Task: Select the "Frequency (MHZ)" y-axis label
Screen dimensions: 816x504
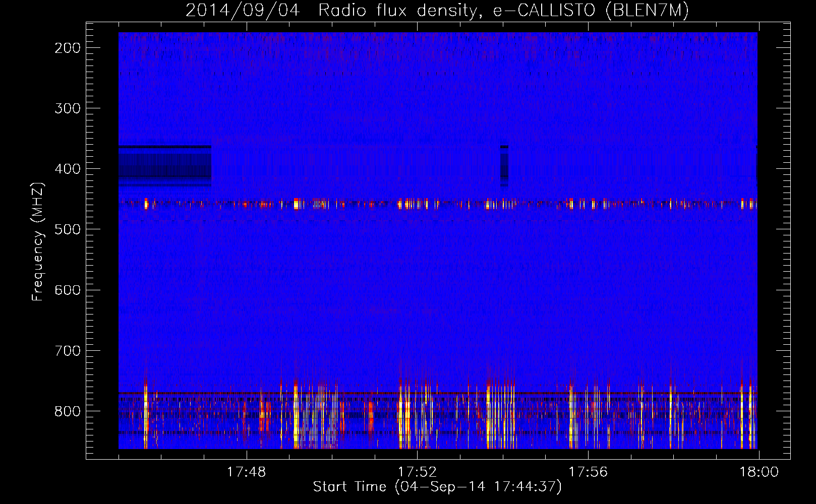Action: point(38,241)
